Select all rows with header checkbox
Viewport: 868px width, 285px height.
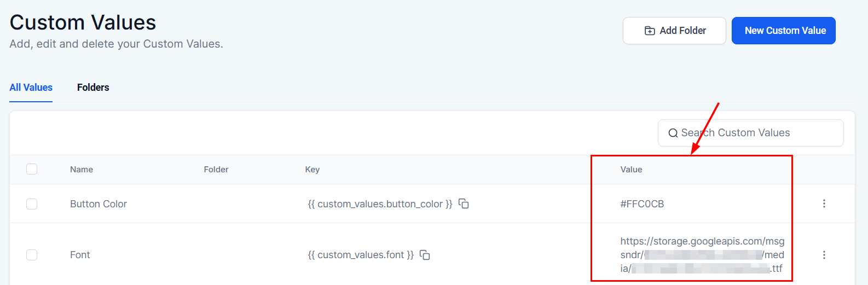(32, 169)
